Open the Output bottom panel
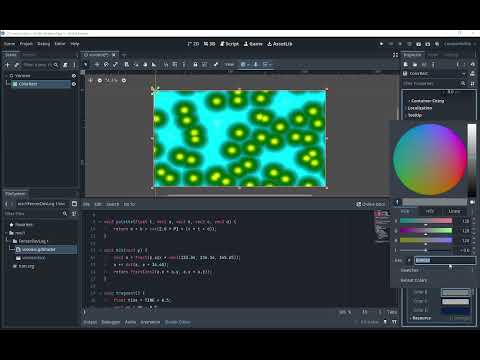The width and height of the screenshot is (480, 360). pyautogui.click(x=90, y=322)
